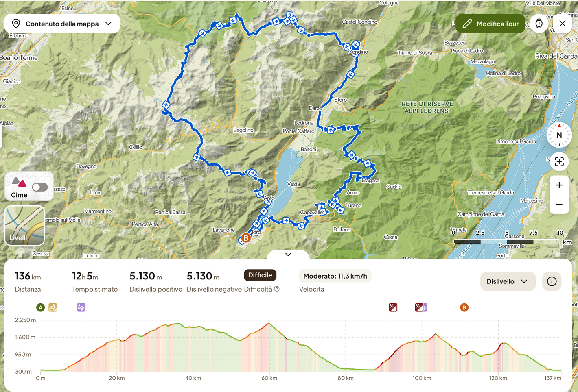The height and width of the screenshot is (392, 578).
Task: Zoom out with the minus button
Action: pyautogui.click(x=559, y=204)
